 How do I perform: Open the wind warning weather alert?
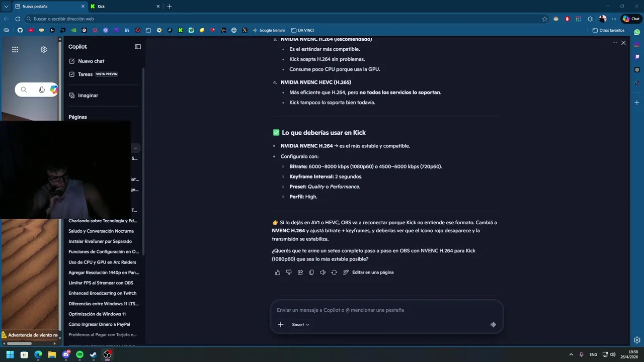[29, 335]
